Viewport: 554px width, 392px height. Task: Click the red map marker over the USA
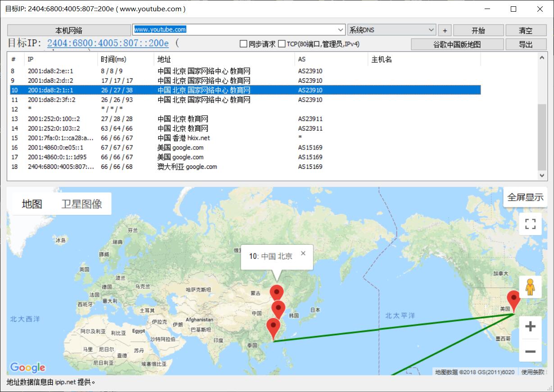513,301
